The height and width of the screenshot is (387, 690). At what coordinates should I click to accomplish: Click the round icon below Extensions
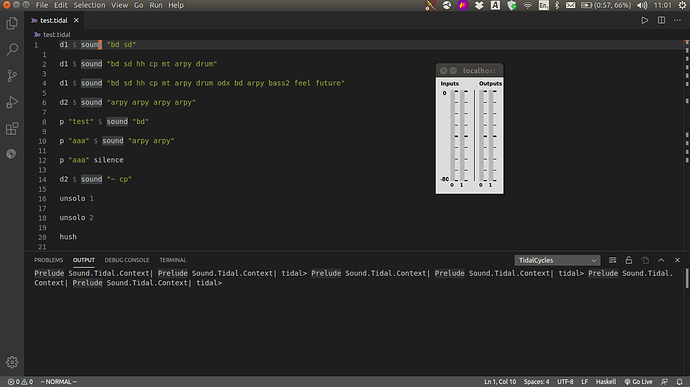click(x=11, y=154)
